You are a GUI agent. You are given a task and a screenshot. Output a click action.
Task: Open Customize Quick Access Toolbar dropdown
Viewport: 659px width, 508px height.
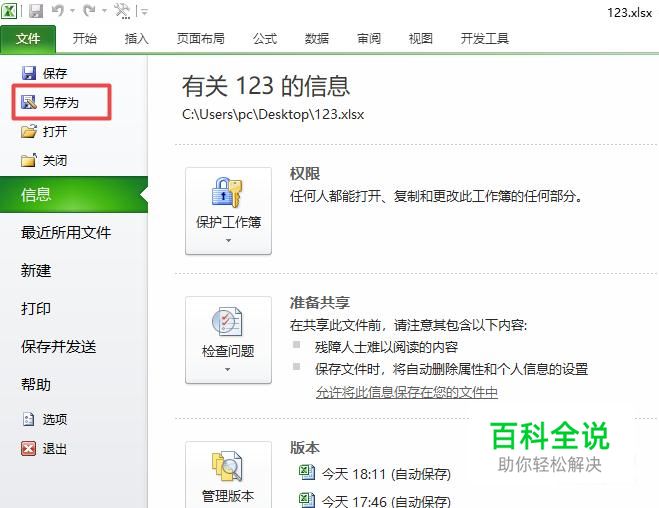144,12
